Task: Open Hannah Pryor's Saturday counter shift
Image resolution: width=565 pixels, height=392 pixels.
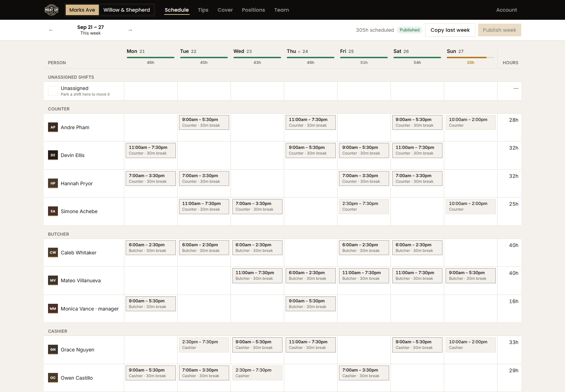Action: pyautogui.click(x=417, y=179)
